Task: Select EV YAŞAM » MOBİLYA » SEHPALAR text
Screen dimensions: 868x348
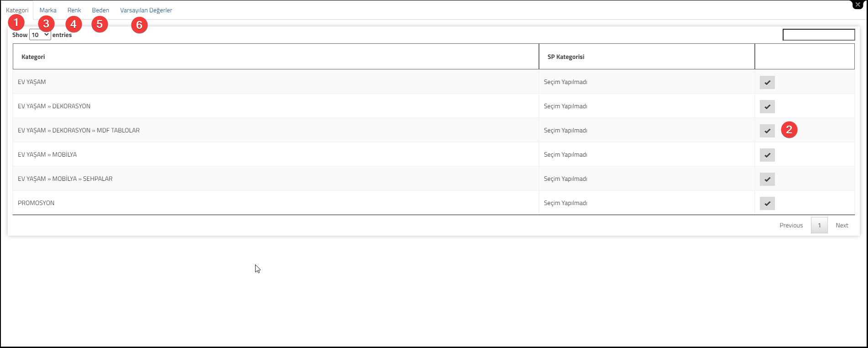Action: 65,179
